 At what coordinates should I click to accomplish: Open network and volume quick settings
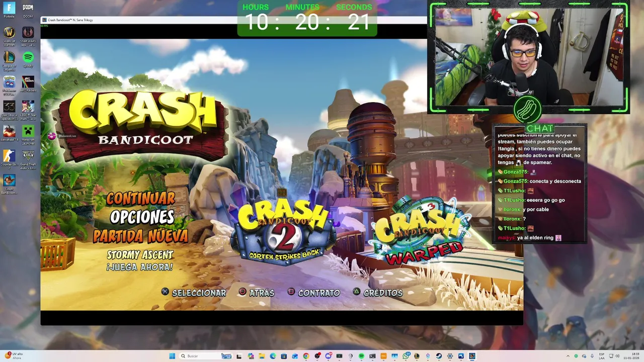click(615, 356)
